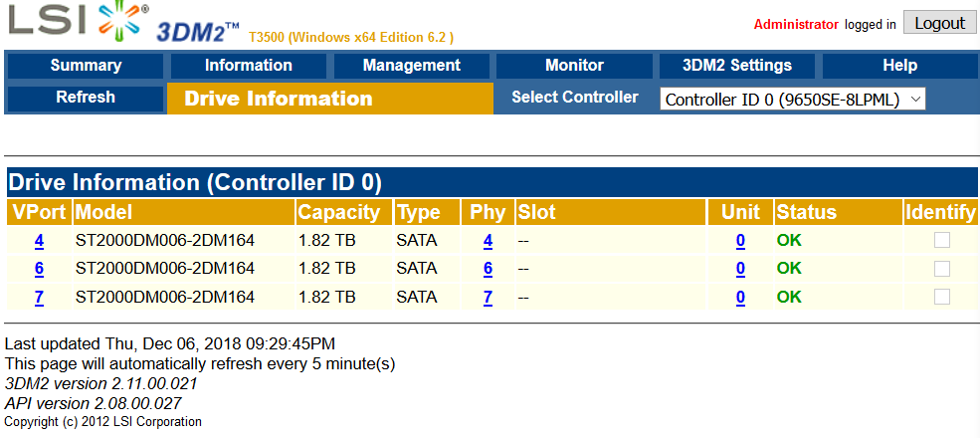Click the LSI 3DM2 logo
This screenshot has width=980, height=438.
click(x=123, y=23)
